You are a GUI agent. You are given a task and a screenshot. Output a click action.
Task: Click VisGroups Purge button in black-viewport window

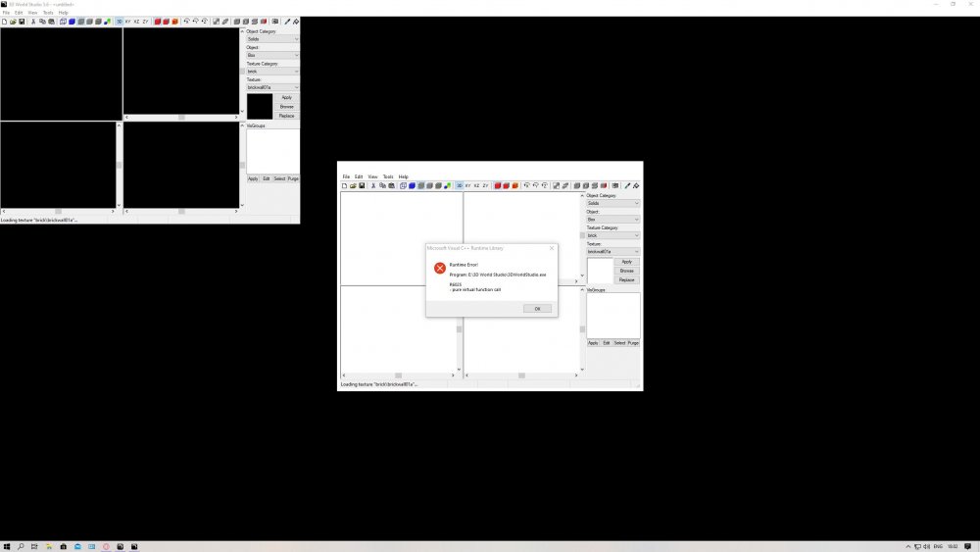293,178
